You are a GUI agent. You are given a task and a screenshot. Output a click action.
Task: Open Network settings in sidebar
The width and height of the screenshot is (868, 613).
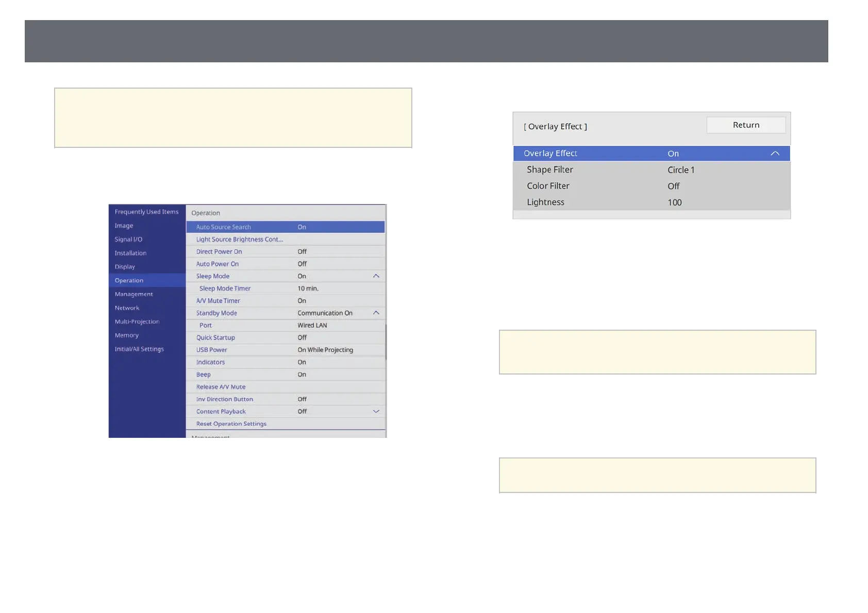147,308
